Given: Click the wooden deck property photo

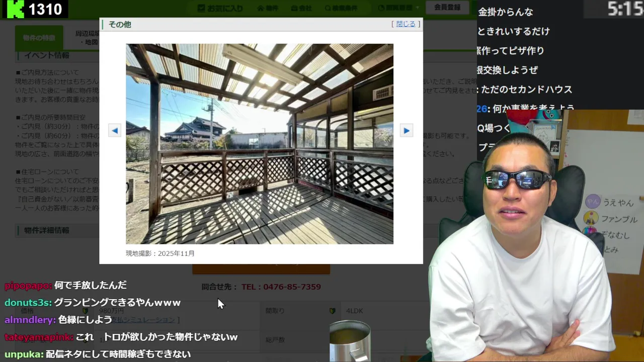Looking at the screenshot, I should [x=260, y=144].
